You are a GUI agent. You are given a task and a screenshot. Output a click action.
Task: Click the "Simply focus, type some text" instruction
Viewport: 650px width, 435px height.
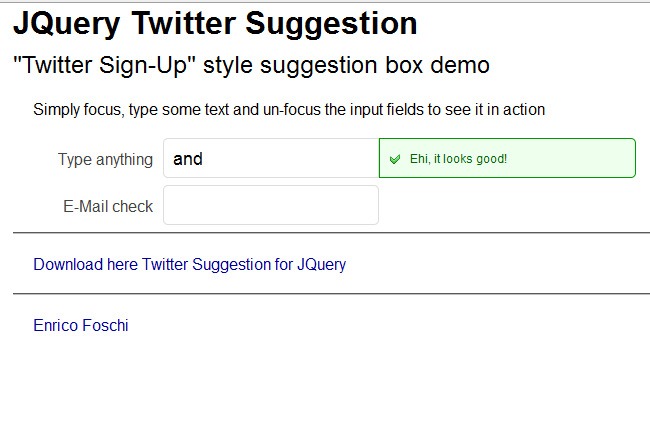point(289,110)
